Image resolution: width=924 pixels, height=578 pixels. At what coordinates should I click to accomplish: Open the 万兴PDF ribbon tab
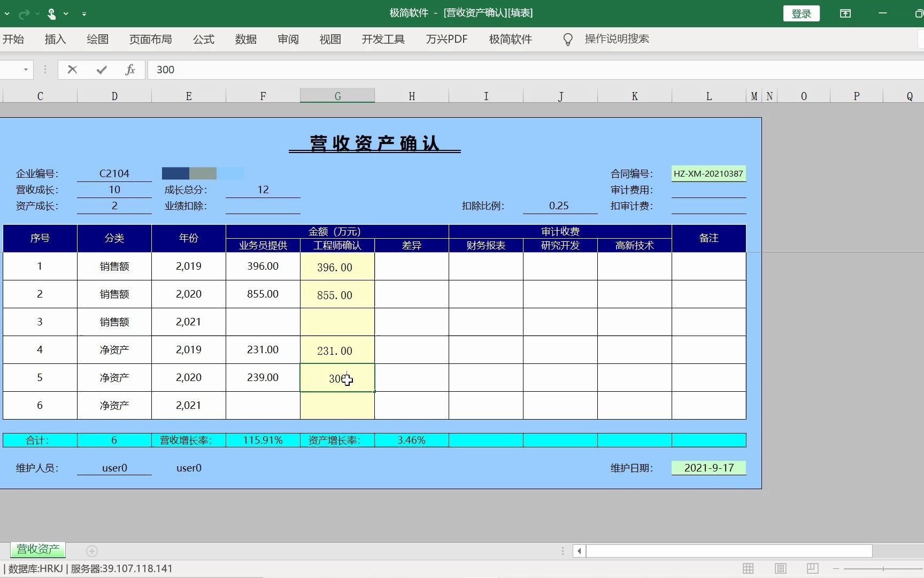(446, 39)
